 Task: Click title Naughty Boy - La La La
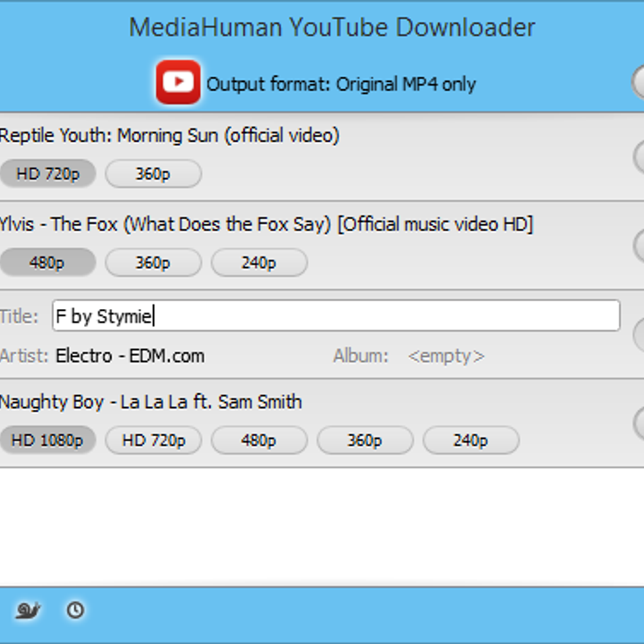(x=151, y=402)
